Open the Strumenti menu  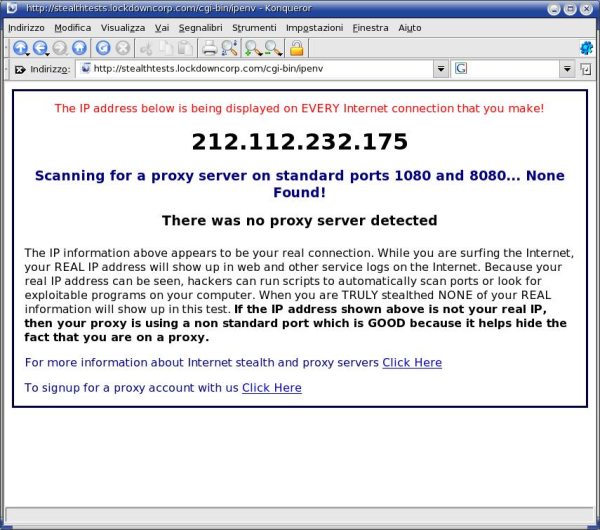click(x=254, y=27)
